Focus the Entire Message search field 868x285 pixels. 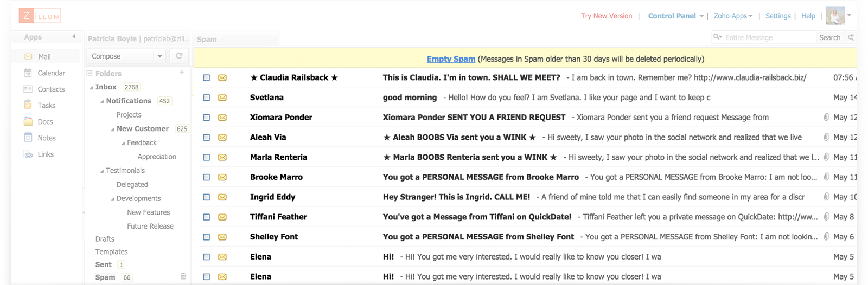[768, 37]
